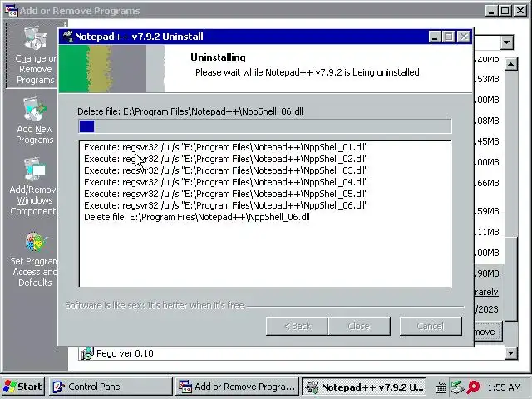Close the Notepad++ Uninstall window
This screenshot has height=399, width=532.
coord(464,37)
